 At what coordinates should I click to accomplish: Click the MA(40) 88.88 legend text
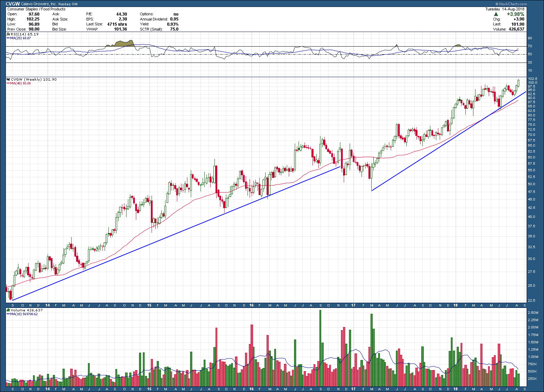coord(21,83)
